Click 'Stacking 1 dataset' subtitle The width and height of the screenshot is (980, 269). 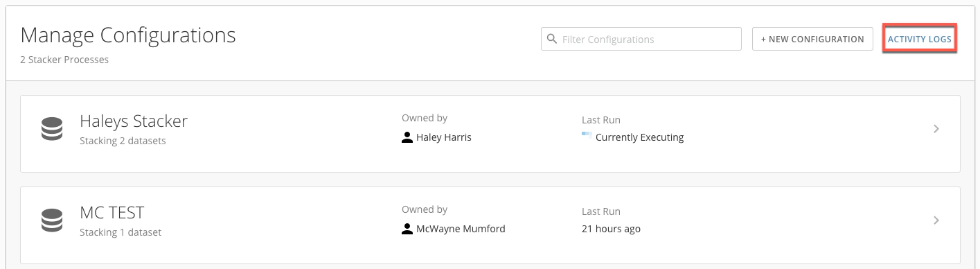point(121,232)
